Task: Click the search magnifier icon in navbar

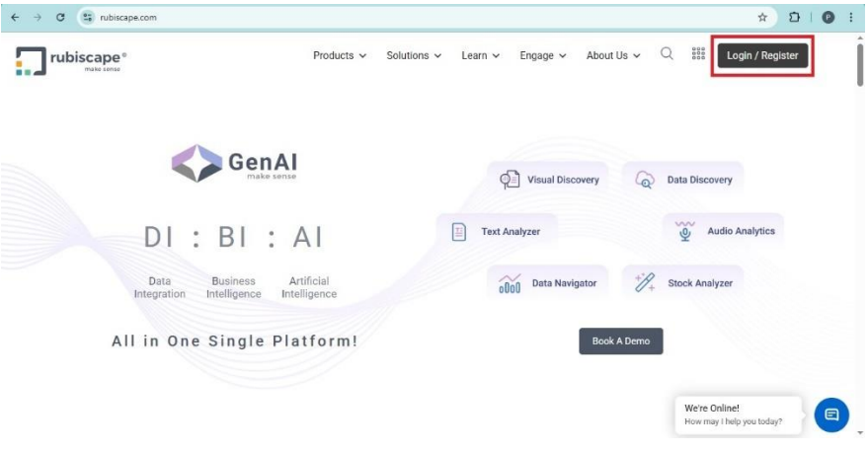Action: point(667,54)
